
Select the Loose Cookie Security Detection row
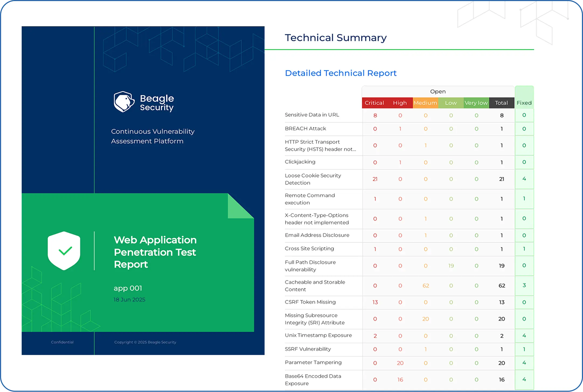coord(409,179)
